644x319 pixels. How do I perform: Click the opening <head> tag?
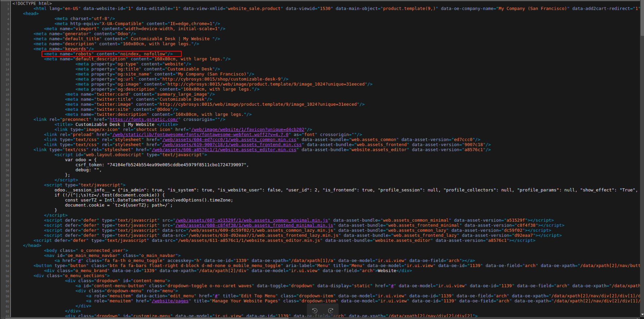[31, 14]
